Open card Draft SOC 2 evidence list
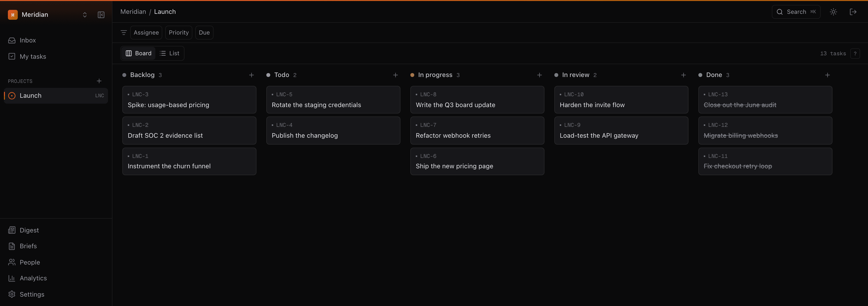This screenshot has height=306, width=868. (189, 130)
